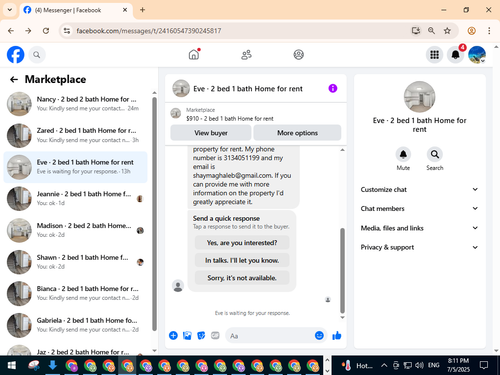500x375 pixels.
Task: Select Eve conversation in the list
Action: tap(75, 167)
